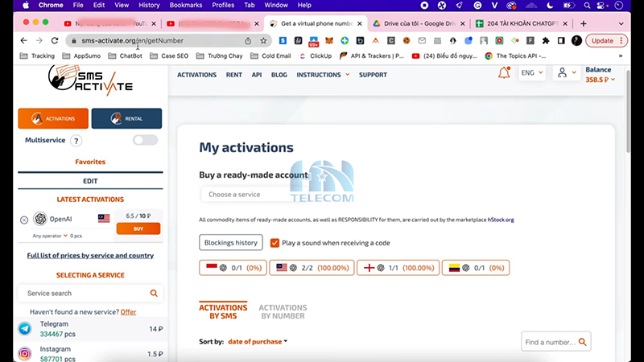This screenshot has height=362, width=644.
Task: Remove OpenAI from latest activations
Action: pyautogui.click(x=24, y=220)
